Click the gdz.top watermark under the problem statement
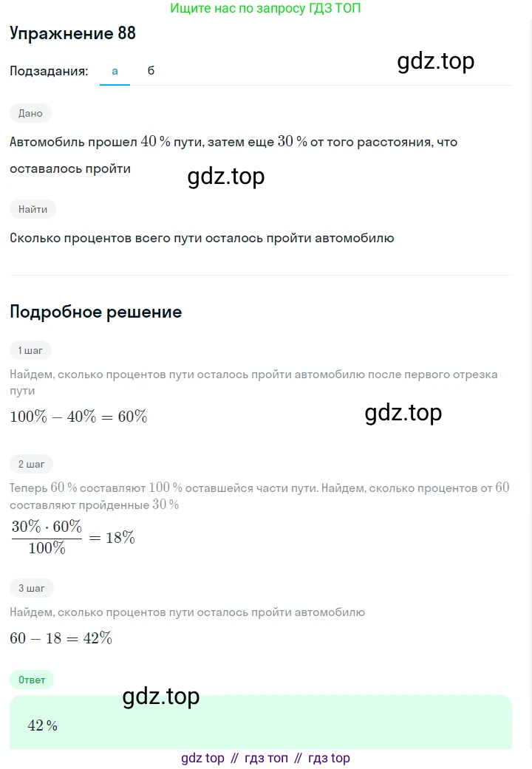This screenshot has width=532, height=769. click(225, 177)
